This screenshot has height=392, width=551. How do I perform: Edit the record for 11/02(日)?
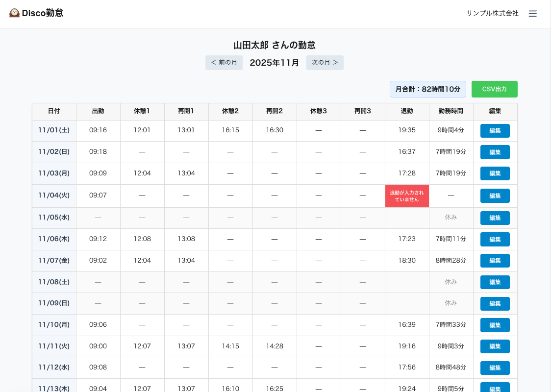tap(495, 152)
